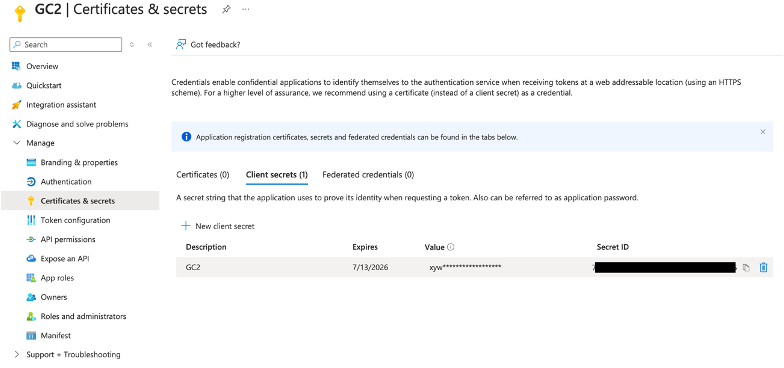Click New client secret button

coord(218,226)
